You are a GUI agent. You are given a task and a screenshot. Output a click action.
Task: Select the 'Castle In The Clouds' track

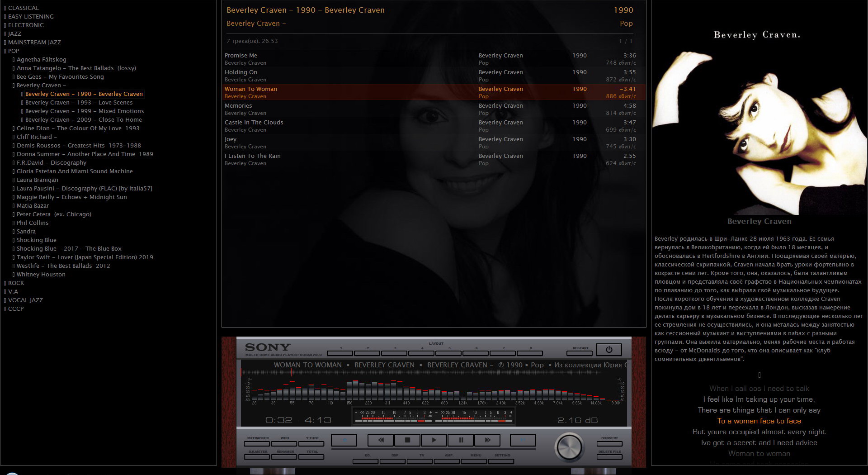(434, 126)
